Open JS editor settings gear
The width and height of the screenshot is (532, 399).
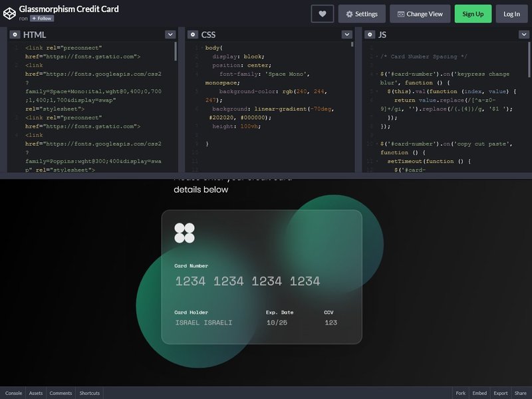[x=370, y=35]
